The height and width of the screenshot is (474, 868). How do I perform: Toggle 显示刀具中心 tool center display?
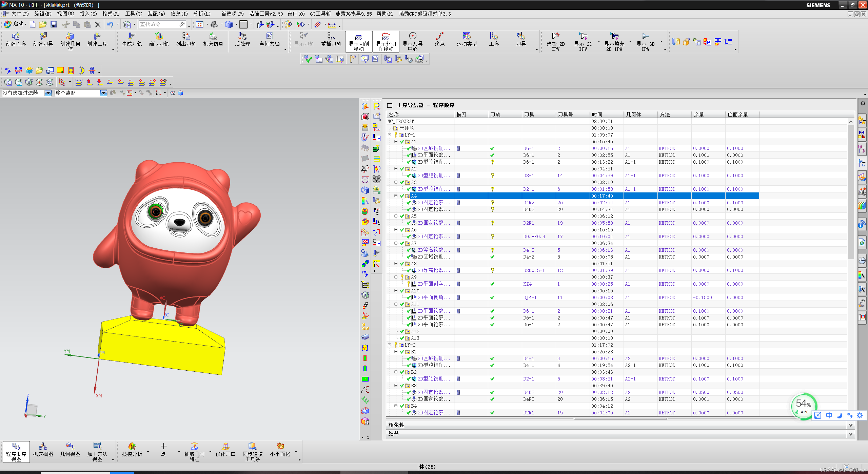[x=413, y=42]
